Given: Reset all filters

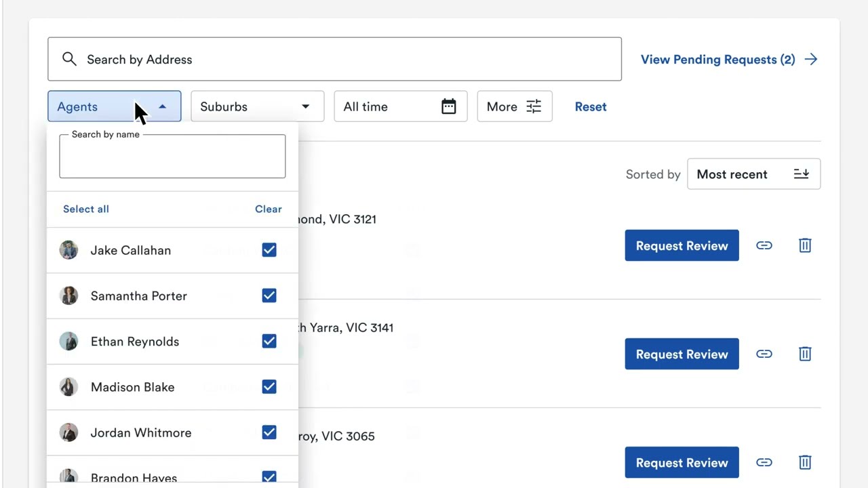Looking at the screenshot, I should 591,106.
